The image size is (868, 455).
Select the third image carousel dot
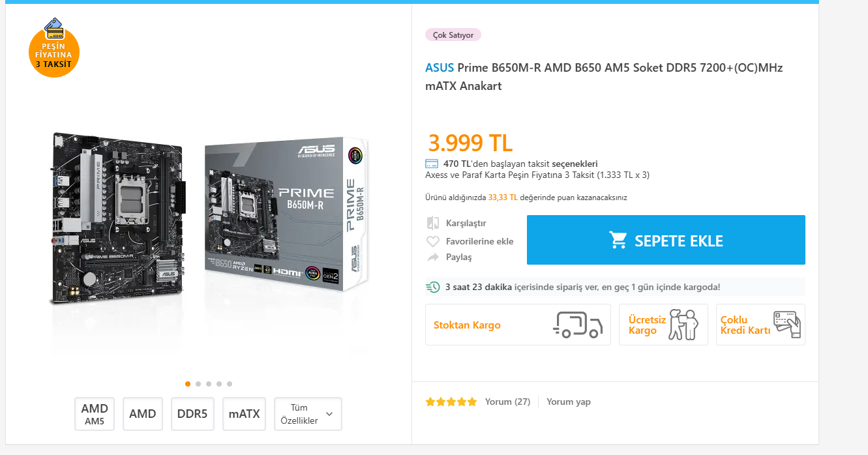pos(209,384)
